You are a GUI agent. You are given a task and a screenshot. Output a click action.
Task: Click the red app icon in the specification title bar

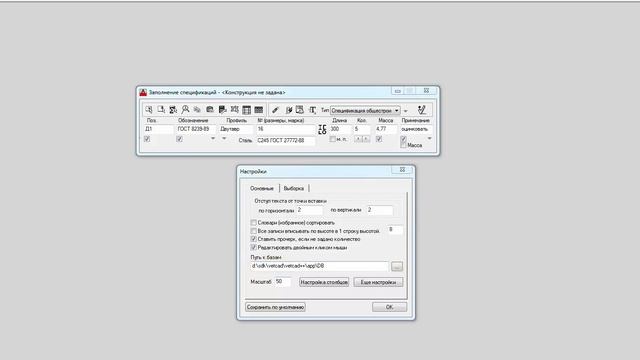point(143,92)
